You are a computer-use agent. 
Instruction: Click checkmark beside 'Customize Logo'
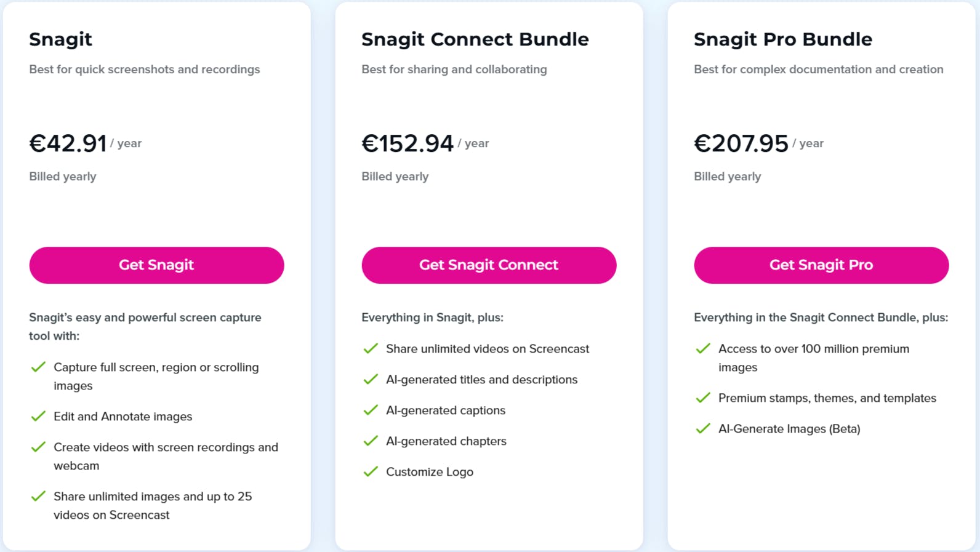coord(371,471)
